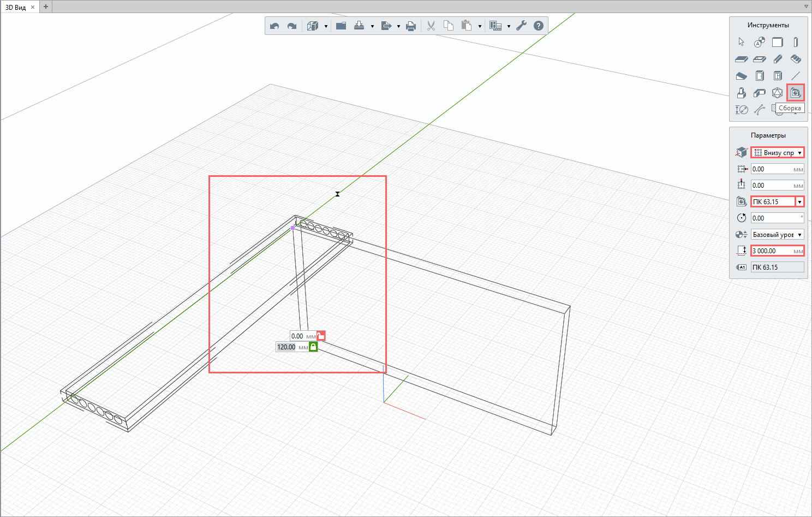Select the Roof tool
This screenshot has width=812, height=517.
(x=741, y=76)
